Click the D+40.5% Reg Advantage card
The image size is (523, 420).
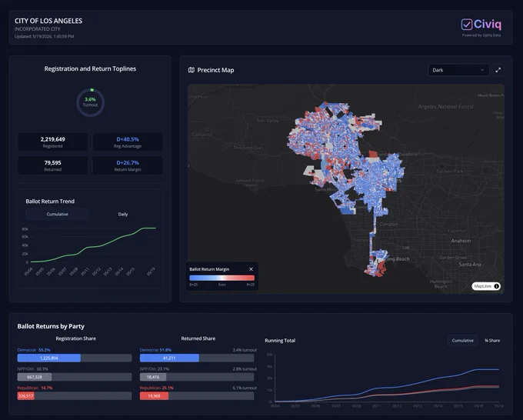pos(128,142)
